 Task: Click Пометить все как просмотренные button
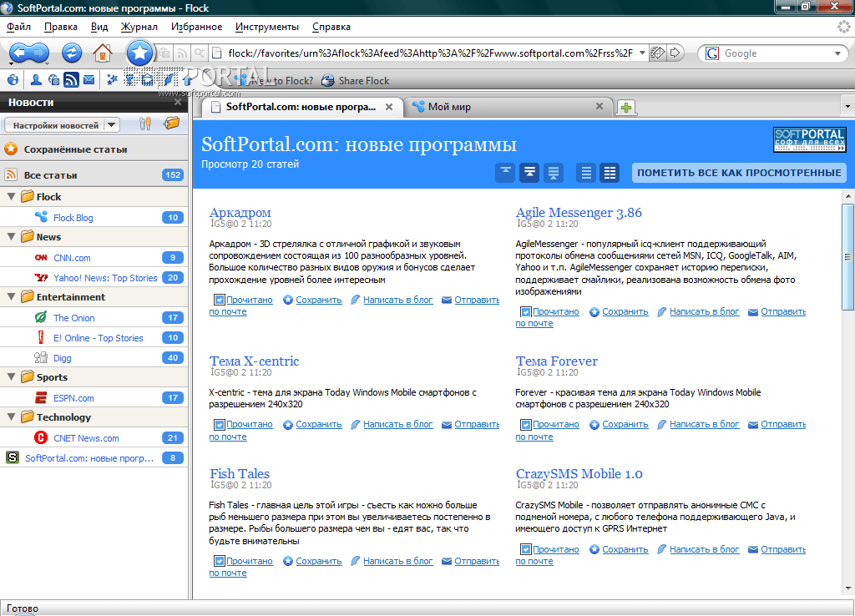click(x=739, y=173)
